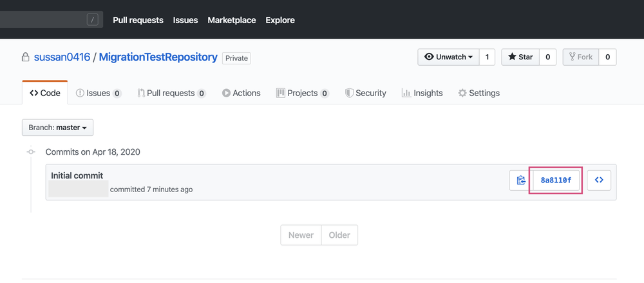
Task: Focus the search field with slash hint
Action: tap(51, 19)
